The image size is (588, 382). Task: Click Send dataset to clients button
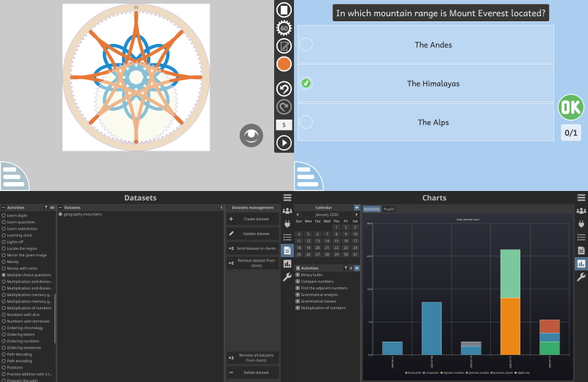[252, 248]
